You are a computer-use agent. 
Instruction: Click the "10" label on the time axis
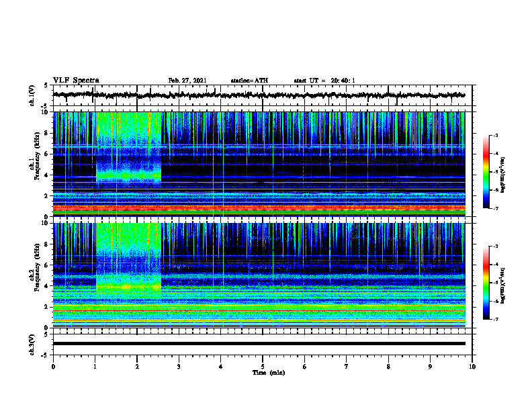(x=472, y=367)
